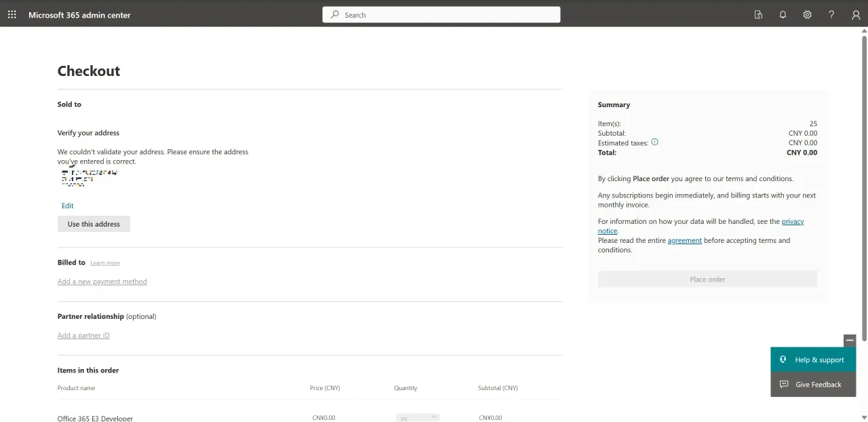Click the Verify your address heading
Screen dimensions: 868x422
click(x=88, y=133)
